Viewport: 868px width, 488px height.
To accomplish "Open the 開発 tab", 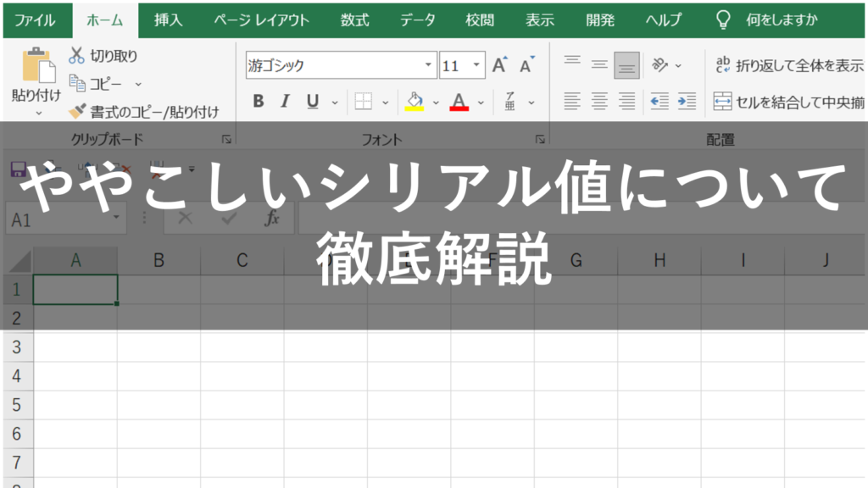I will 601,20.
